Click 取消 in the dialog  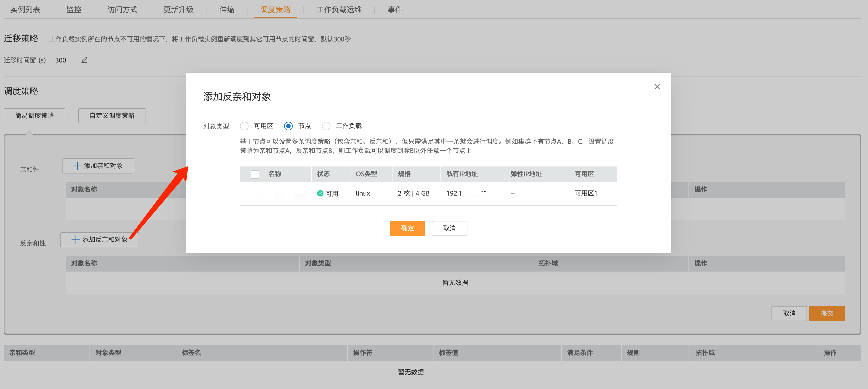tap(449, 228)
